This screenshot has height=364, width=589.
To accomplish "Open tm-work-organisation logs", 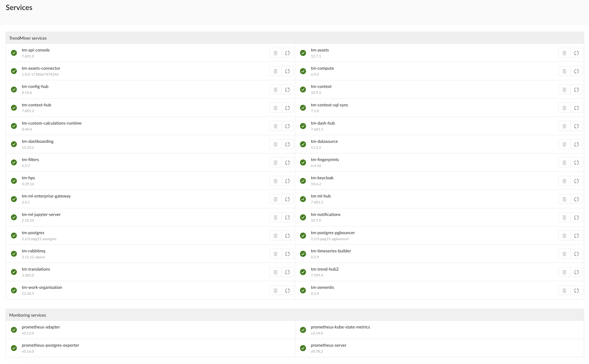I will click(x=275, y=290).
